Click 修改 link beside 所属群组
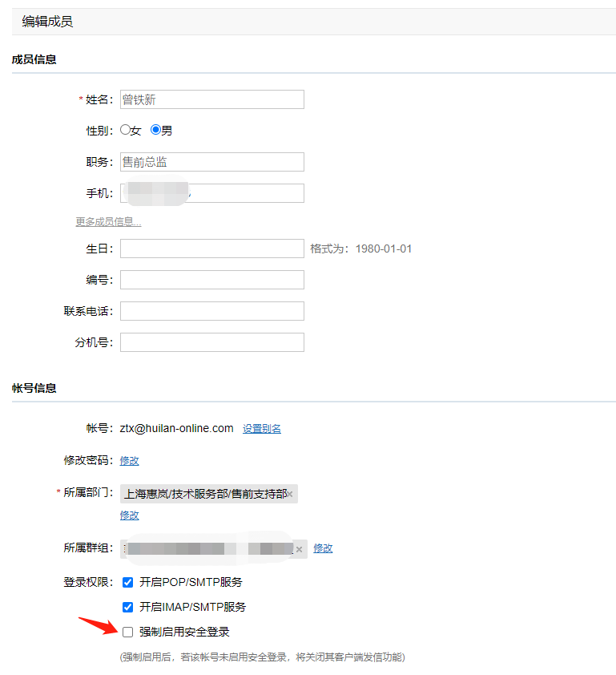The width and height of the screenshot is (616, 675). (323, 548)
